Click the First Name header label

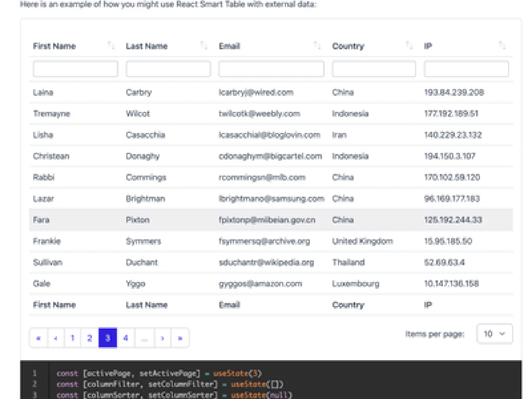point(54,46)
